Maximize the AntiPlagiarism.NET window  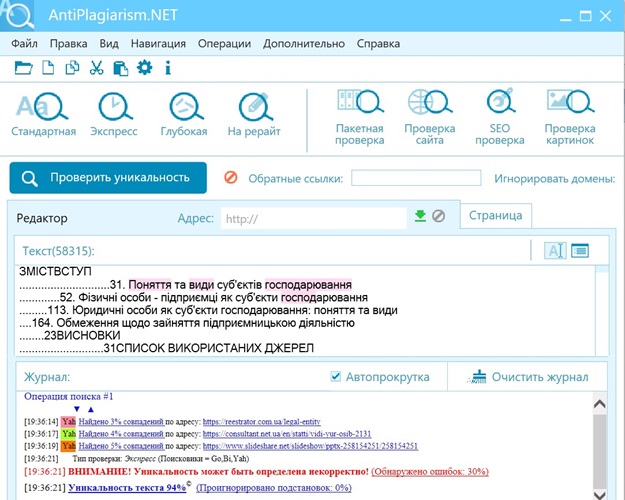coord(585,16)
